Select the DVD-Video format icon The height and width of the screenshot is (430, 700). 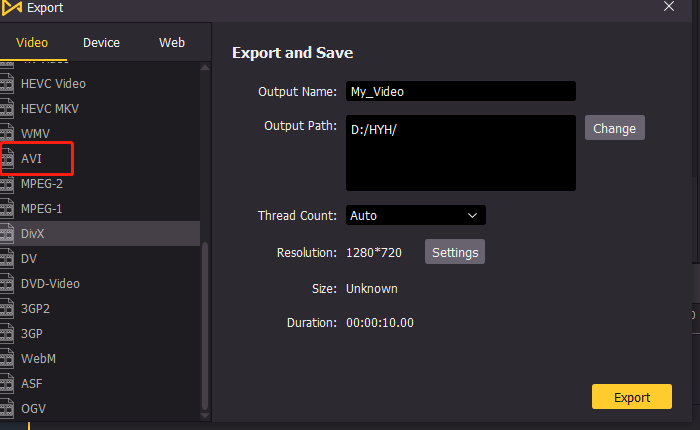7,284
